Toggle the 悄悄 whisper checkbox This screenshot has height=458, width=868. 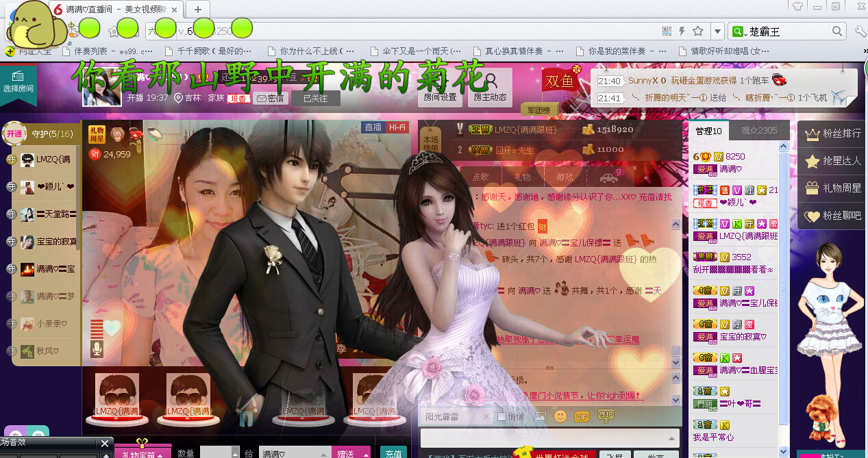click(502, 416)
